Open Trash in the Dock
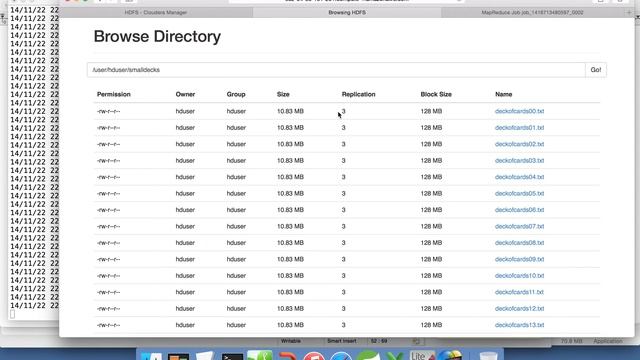This screenshot has width=640, height=360. (x=488, y=356)
